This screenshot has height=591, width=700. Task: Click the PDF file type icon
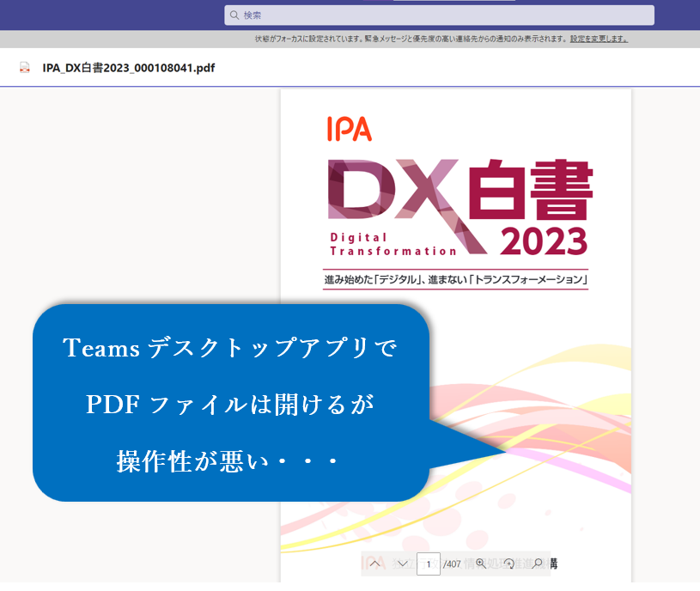pos(25,67)
